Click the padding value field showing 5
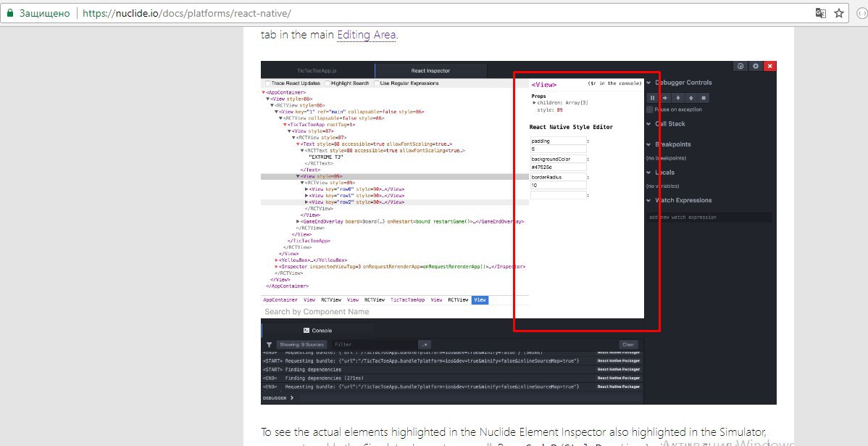This screenshot has width=868, height=446. 558,149
